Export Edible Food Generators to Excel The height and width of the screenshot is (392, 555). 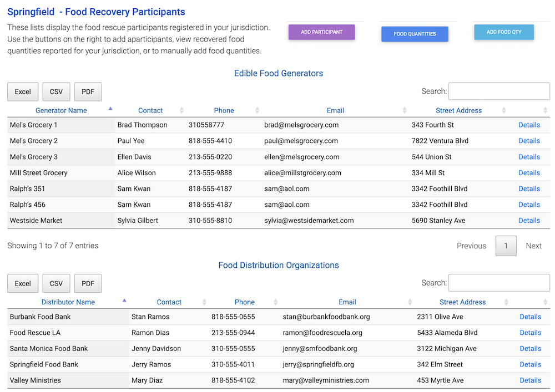tap(23, 91)
